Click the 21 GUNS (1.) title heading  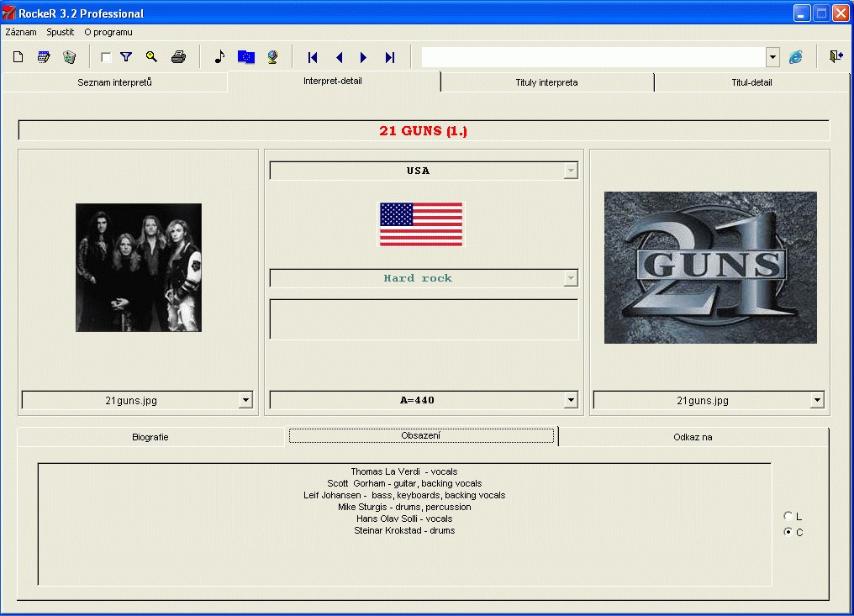423,131
